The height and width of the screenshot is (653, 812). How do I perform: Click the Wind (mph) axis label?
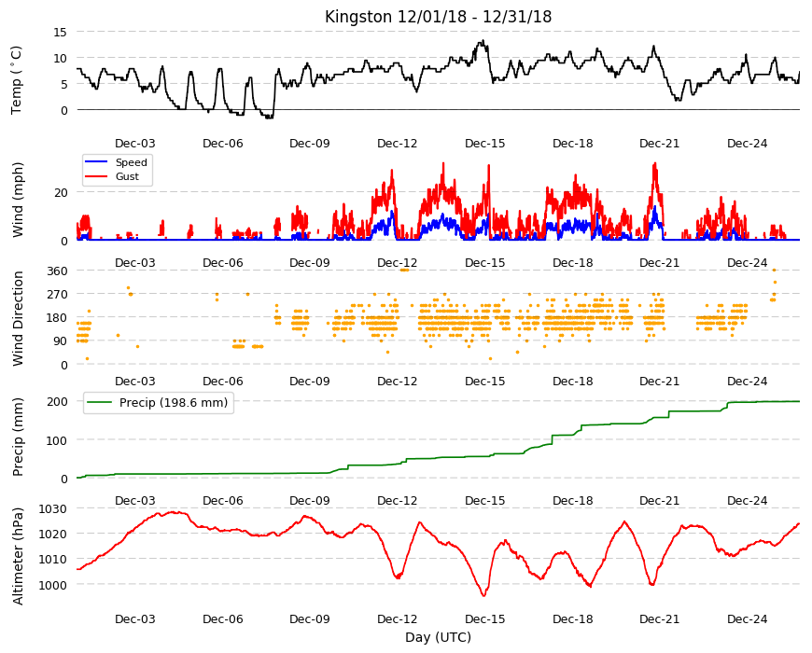[18, 201]
